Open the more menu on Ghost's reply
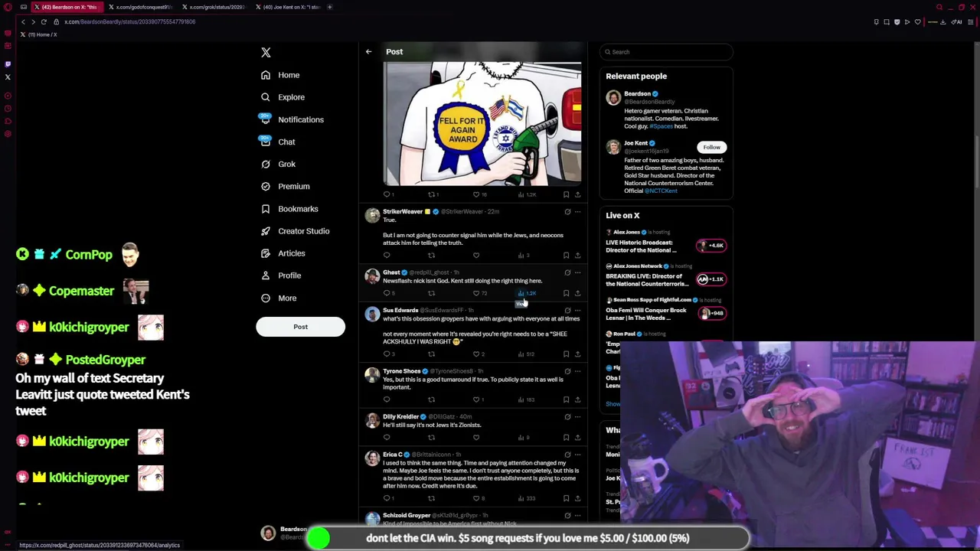Image resolution: width=980 pixels, height=551 pixels. [578, 272]
